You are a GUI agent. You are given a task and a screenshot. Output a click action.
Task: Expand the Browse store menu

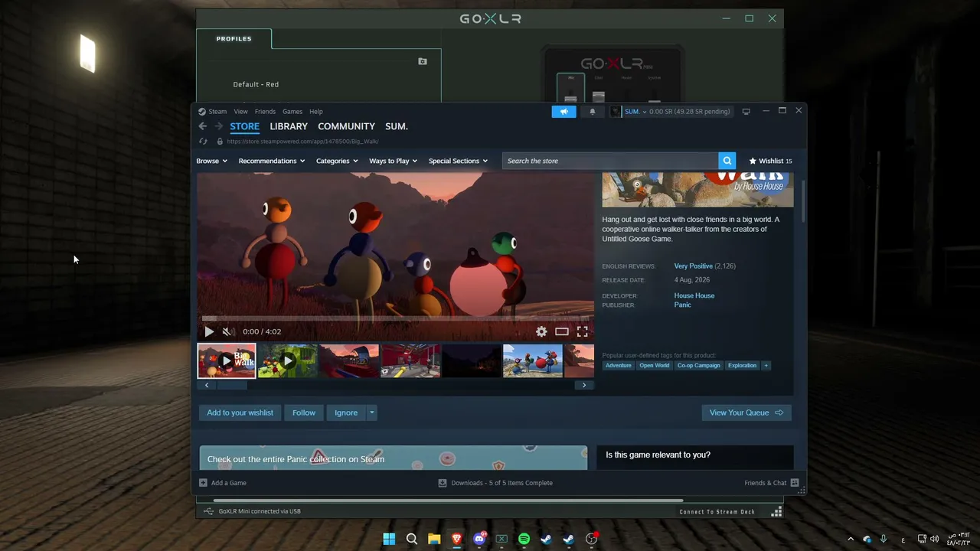pos(212,161)
